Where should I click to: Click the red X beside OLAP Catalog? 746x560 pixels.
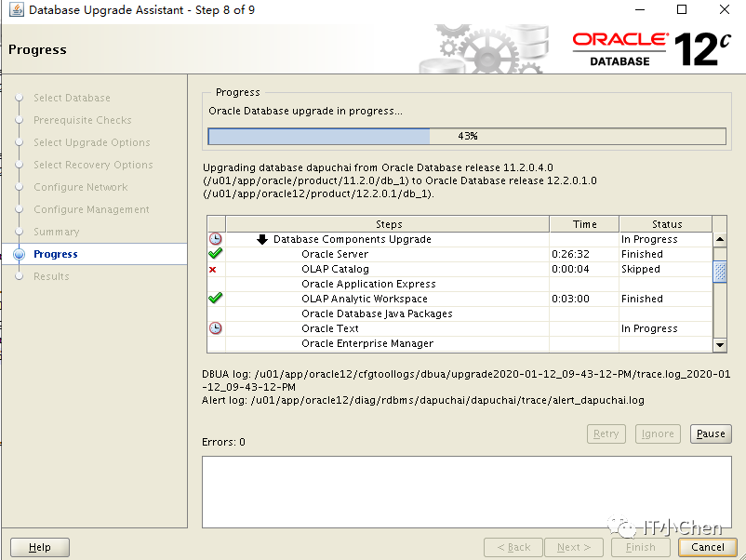(x=213, y=269)
